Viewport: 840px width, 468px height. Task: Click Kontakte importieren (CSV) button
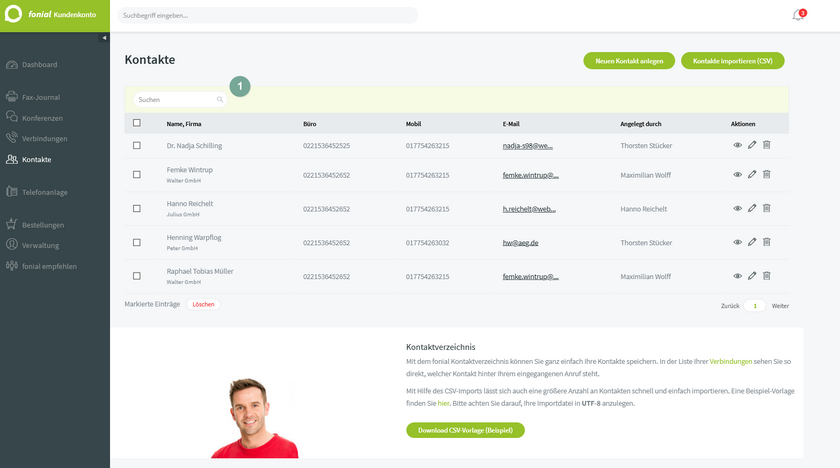[x=732, y=61]
